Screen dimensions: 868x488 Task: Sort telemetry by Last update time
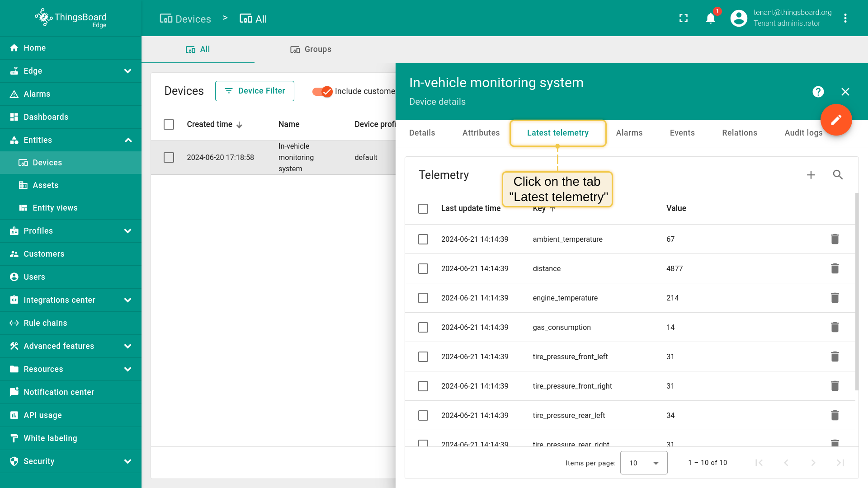[x=471, y=208]
